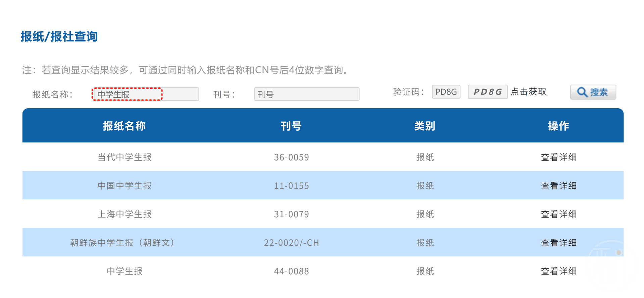Click the 刊号 search input box

(306, 94)
